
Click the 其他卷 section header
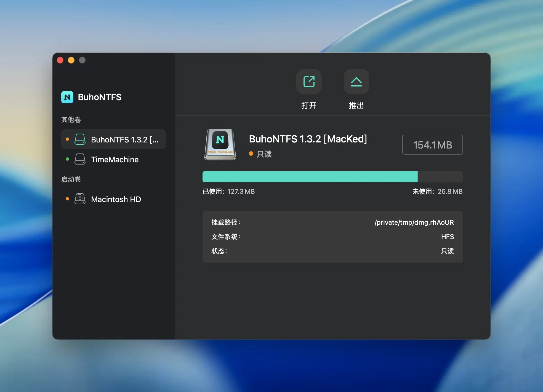pyautogui.click(x=71, y=120)
